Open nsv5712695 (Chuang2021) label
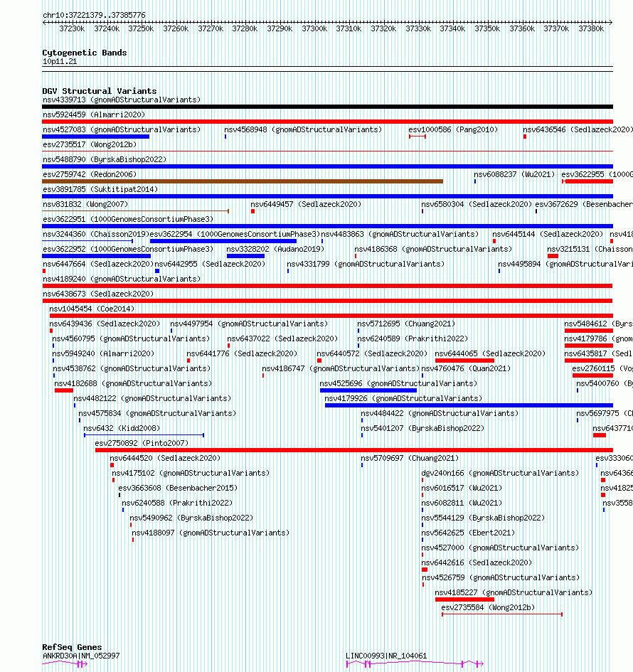This screenshot has width=633, height=672. click(x=406, y=324)
